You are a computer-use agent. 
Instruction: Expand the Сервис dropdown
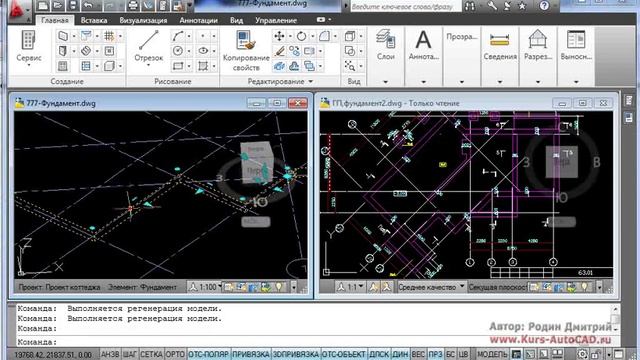coord(29,64)
